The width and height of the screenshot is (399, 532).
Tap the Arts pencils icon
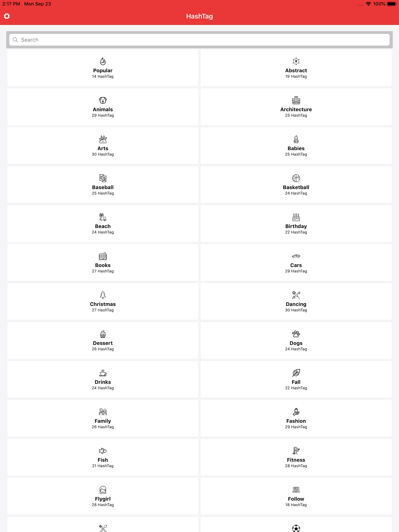point(103,139)
